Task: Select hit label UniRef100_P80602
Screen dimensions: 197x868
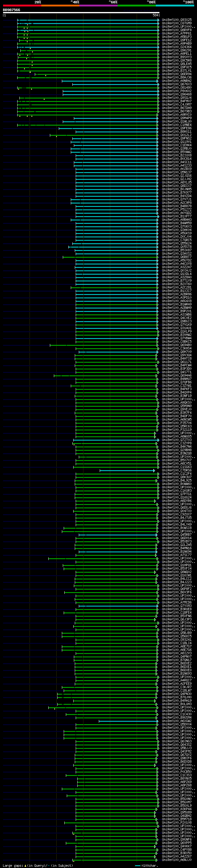Action: coord(176,91)
